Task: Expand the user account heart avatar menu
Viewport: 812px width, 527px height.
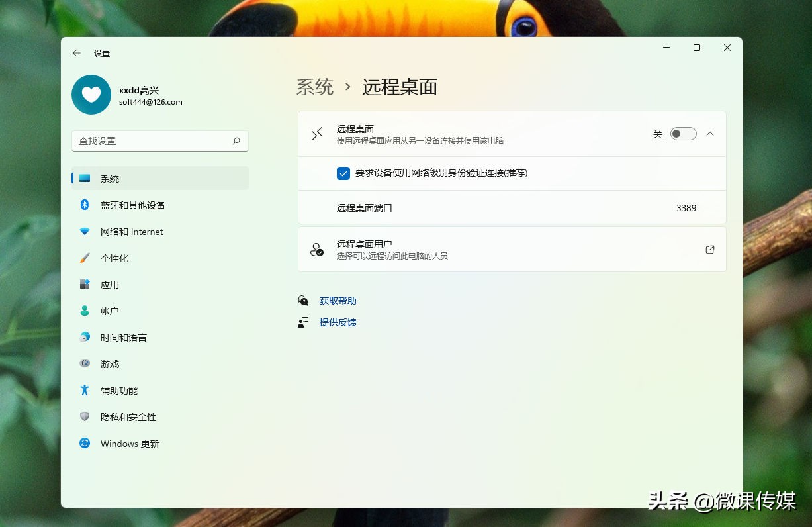Action: 91,95
